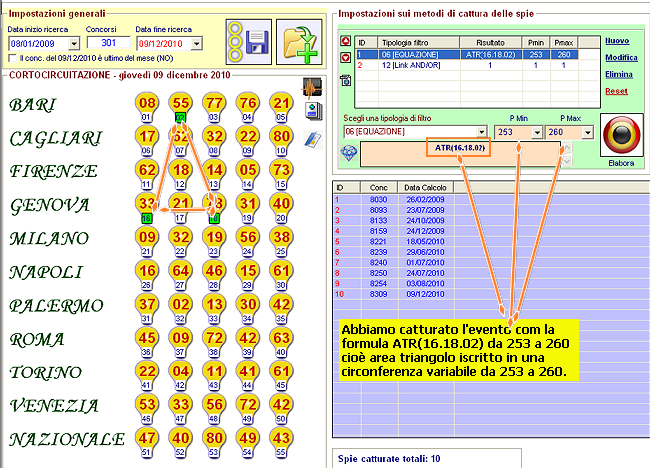The image size is (650, 468).
Task: Open the P Max dropdown arrow
Action: point(587,133)
